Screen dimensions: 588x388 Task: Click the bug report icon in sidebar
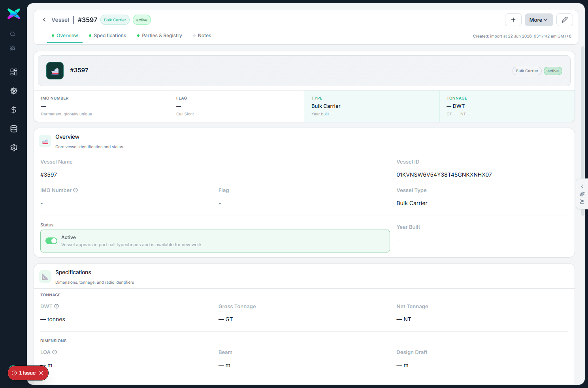[13, 48]
